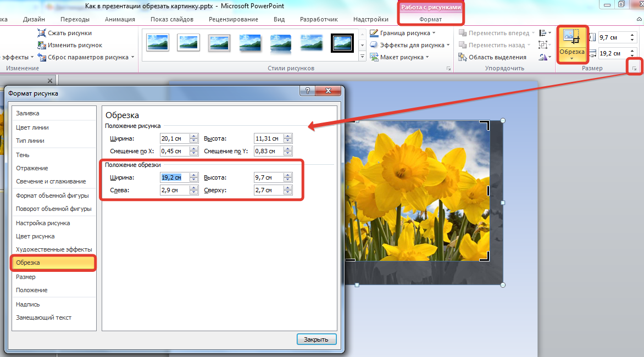Open the Размер group dialog launcher
The width and height of the screenshot is (644, 357).
(x=635, y=69)
